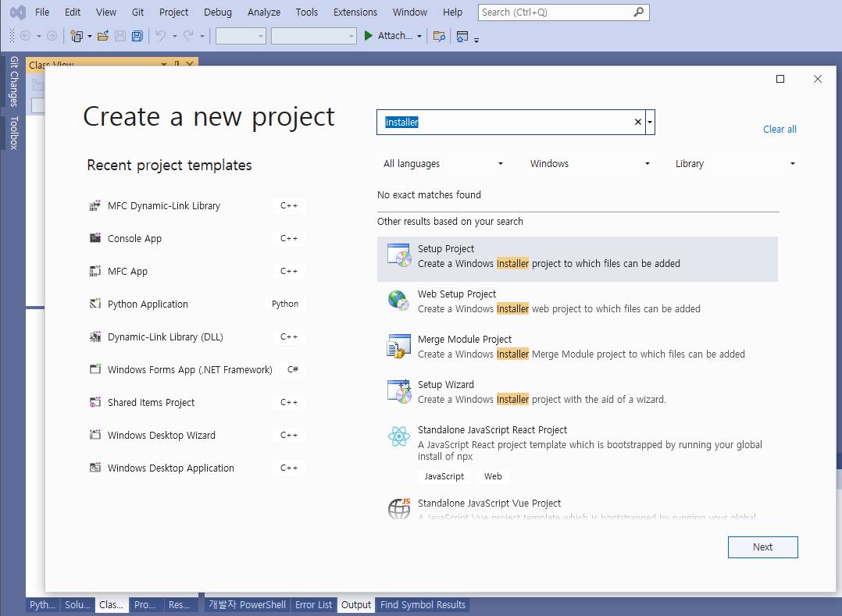
Task: Click the folder-view toolbar icon after Attach
Action: [439, 37]
